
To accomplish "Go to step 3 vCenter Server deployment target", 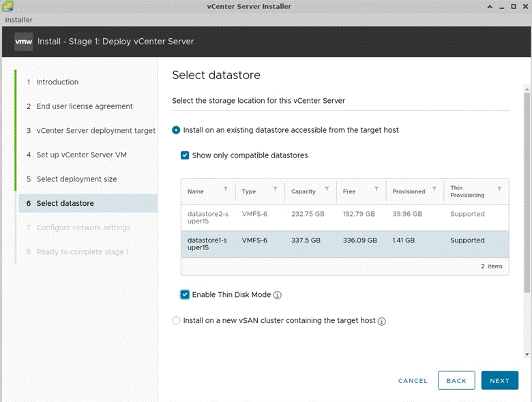I will click(96, 131).
